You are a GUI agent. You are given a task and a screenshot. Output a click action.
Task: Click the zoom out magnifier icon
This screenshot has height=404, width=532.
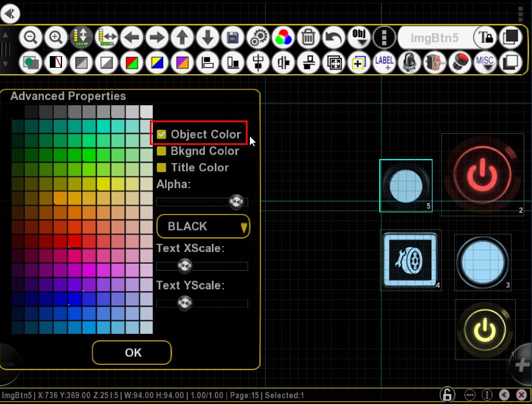click(x=30, y=37)
